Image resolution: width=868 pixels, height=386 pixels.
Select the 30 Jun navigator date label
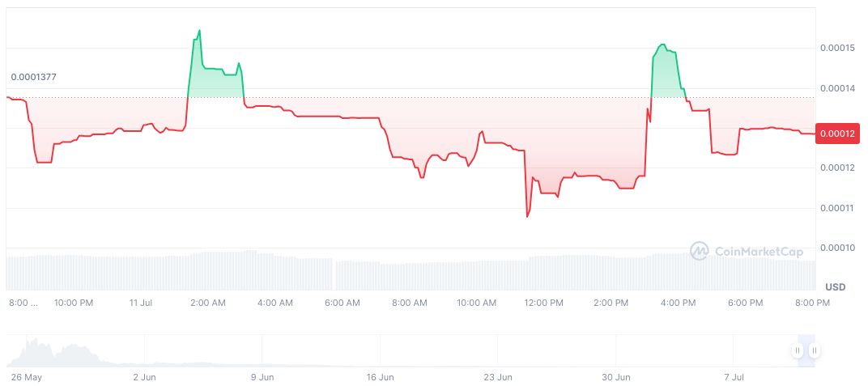tap(616, 377)
